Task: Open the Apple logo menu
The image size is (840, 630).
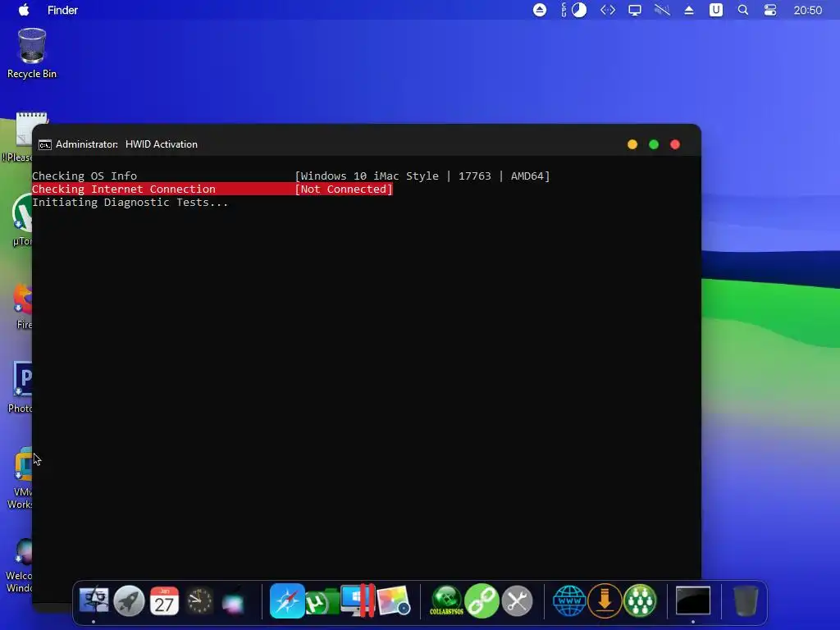Action: (x=24, y=10)
